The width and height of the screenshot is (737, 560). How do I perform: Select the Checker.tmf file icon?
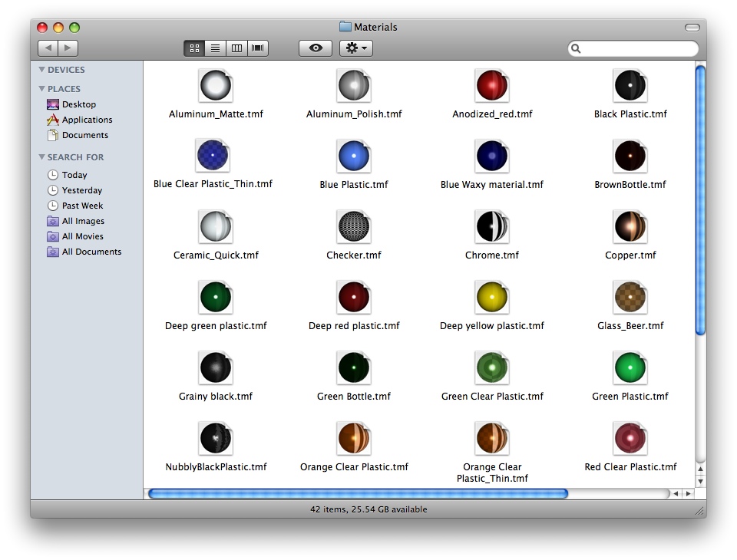pos(353,227)
